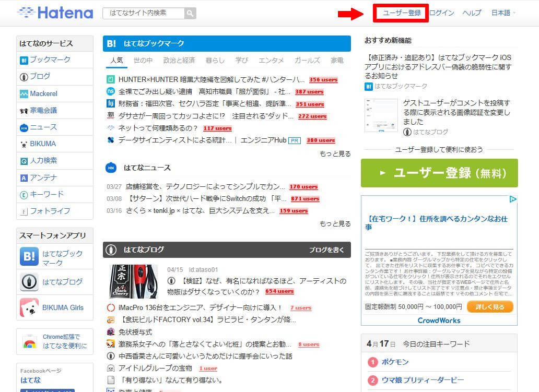This screenshot has width=539, height=392.
Task: Click the search magnifier button
Action: tap(190, 13)
